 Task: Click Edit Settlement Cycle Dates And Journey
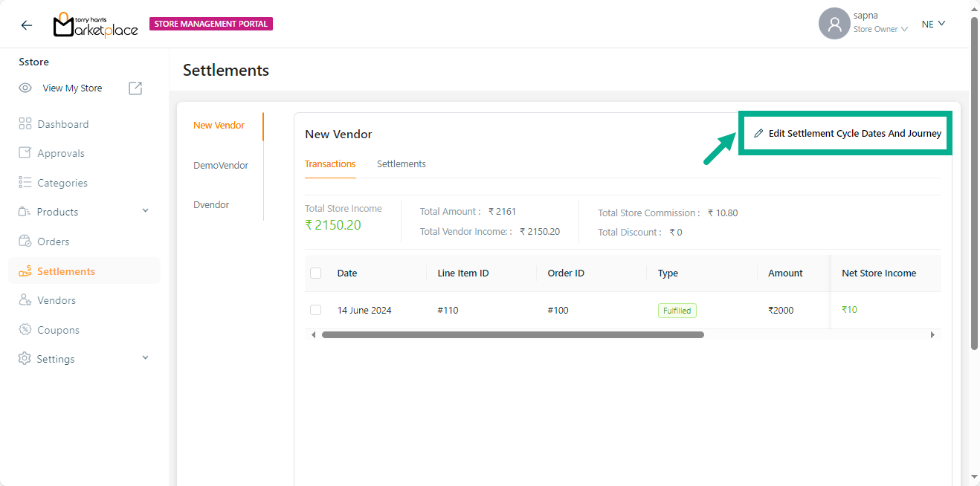848,134
